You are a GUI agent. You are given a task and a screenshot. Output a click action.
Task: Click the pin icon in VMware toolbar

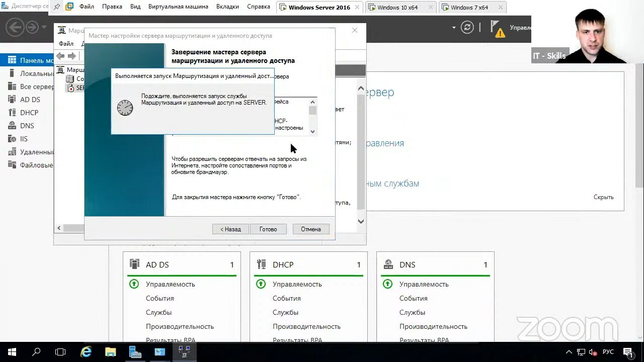point(57,7)
